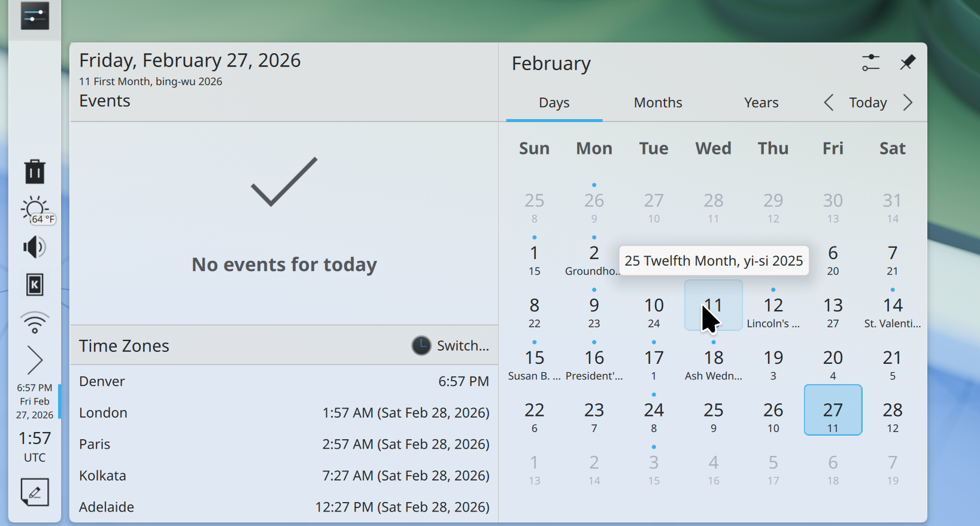Click the Switch... time zone button
Screen dimensions: 980x526
coord(451,346)
